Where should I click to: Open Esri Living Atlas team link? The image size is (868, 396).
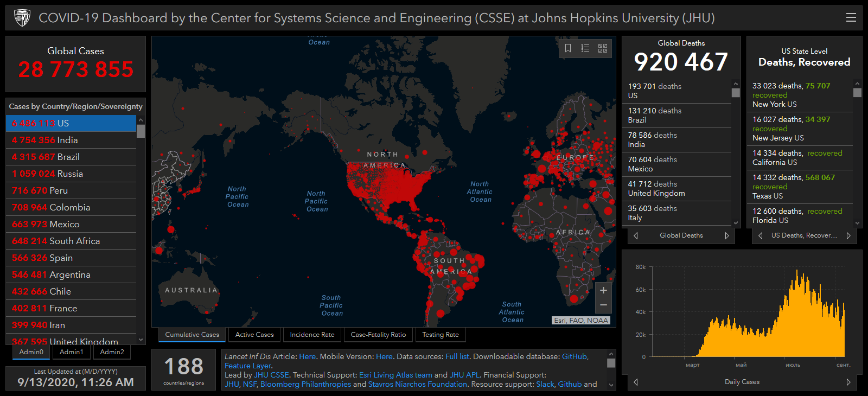tap(395, 375)
